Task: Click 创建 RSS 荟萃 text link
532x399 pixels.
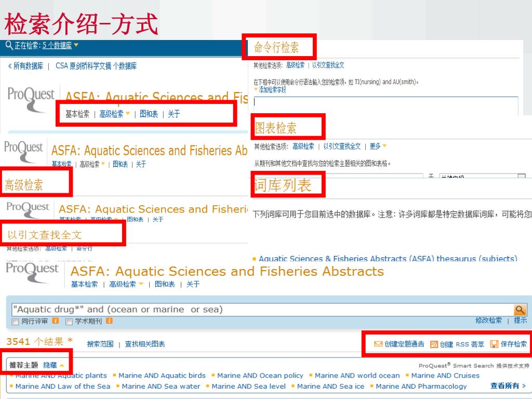Action: tap(462, 344)
